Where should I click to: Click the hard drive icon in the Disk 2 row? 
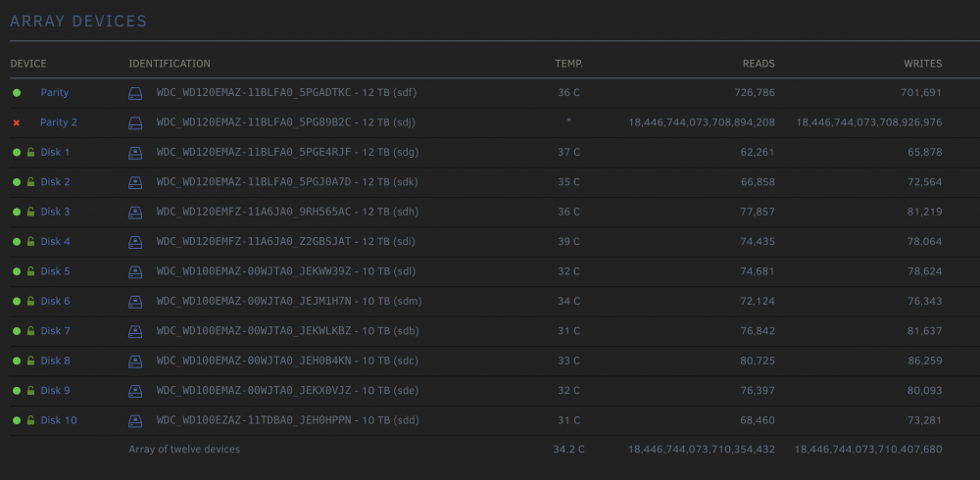click(135, 183)
